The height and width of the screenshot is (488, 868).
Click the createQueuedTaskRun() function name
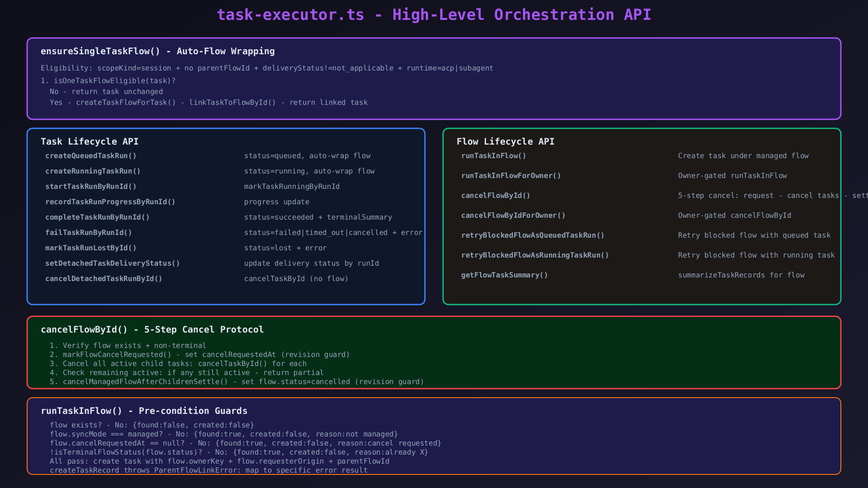click(91, 156)
